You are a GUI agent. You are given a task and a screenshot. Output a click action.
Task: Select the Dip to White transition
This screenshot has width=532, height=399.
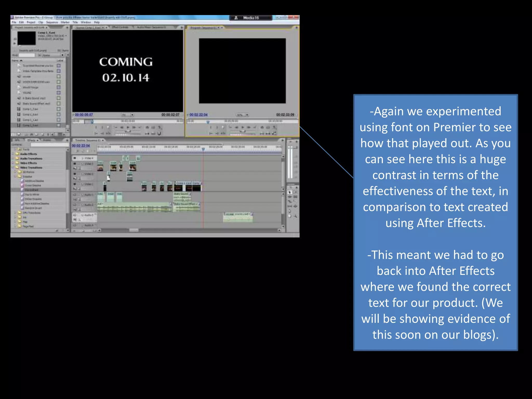(x=32, y=195)
